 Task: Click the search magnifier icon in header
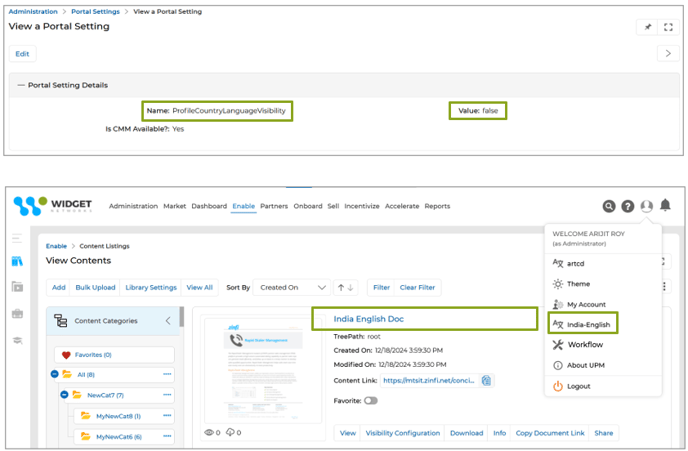point(608,206)
